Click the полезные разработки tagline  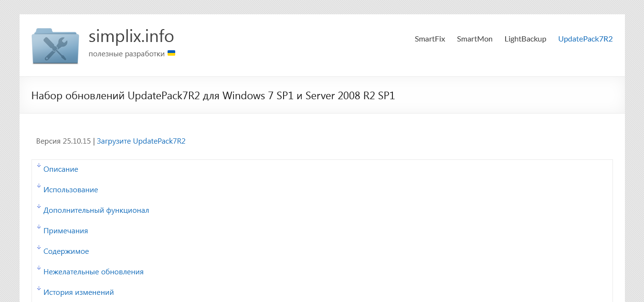pos(127,54)
